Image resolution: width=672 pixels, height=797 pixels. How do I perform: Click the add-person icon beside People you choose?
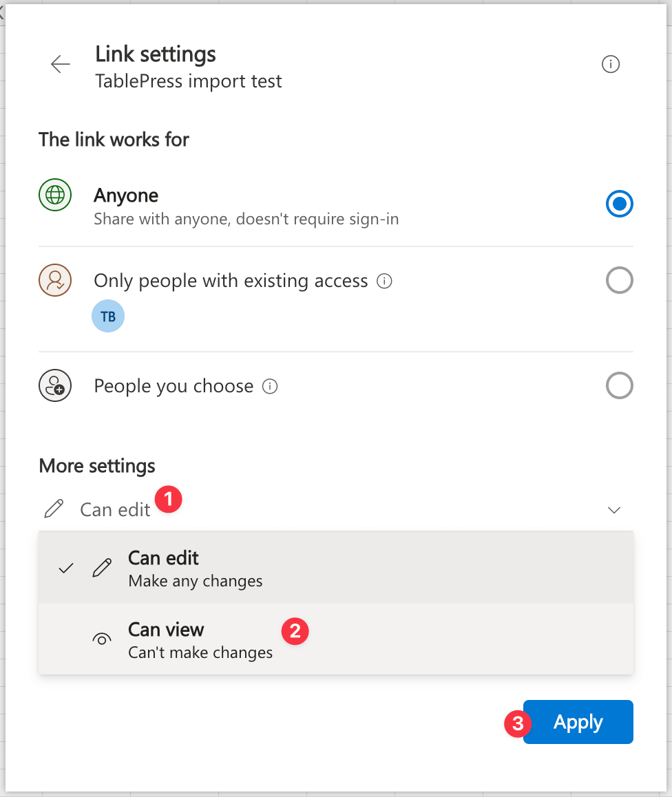pyautogui.click(x=54, y=385)
